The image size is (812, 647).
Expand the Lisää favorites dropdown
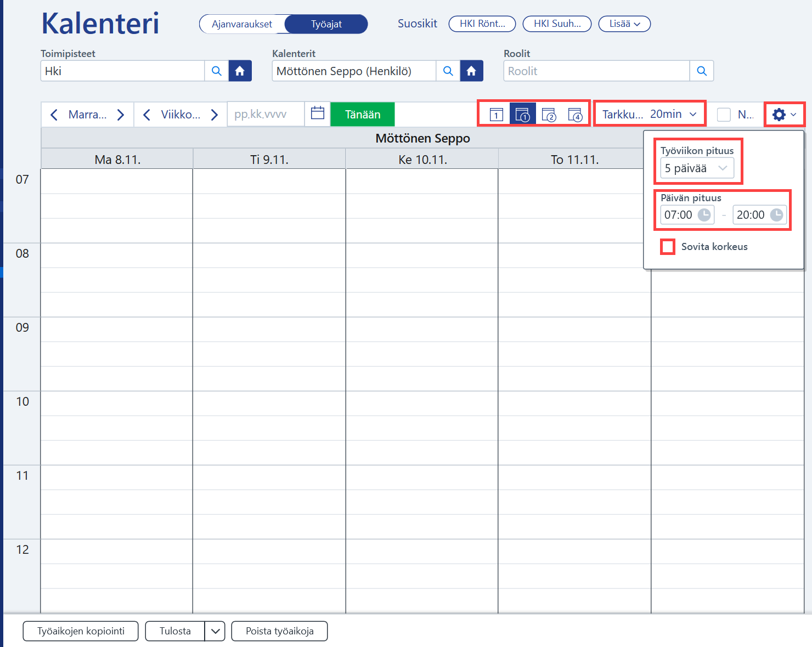(x=624, y=24)
